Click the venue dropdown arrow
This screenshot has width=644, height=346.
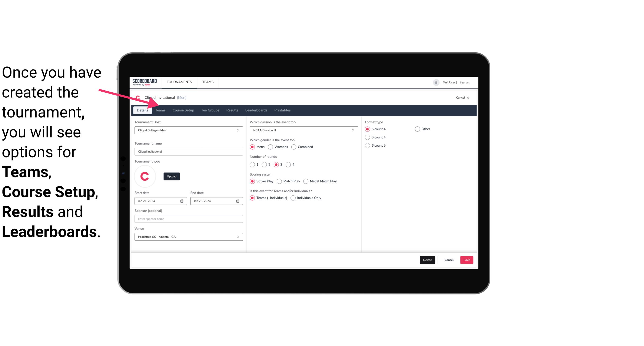238,237
